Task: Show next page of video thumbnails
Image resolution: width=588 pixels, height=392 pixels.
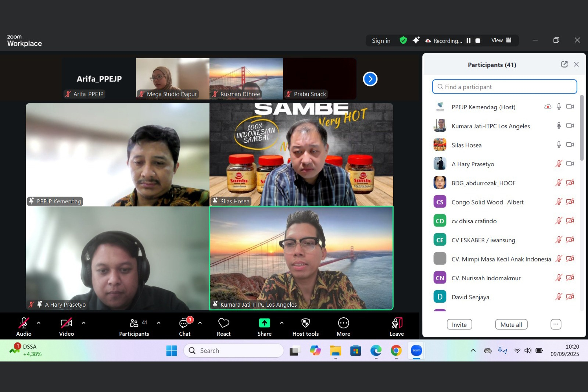Action: click(370, 79)
